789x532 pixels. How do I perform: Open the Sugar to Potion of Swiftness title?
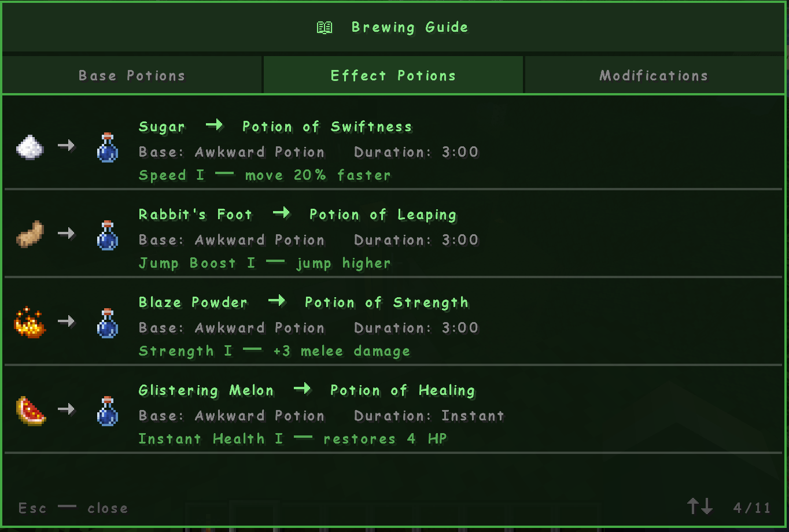pyautogui.click(x=275, y=127)
